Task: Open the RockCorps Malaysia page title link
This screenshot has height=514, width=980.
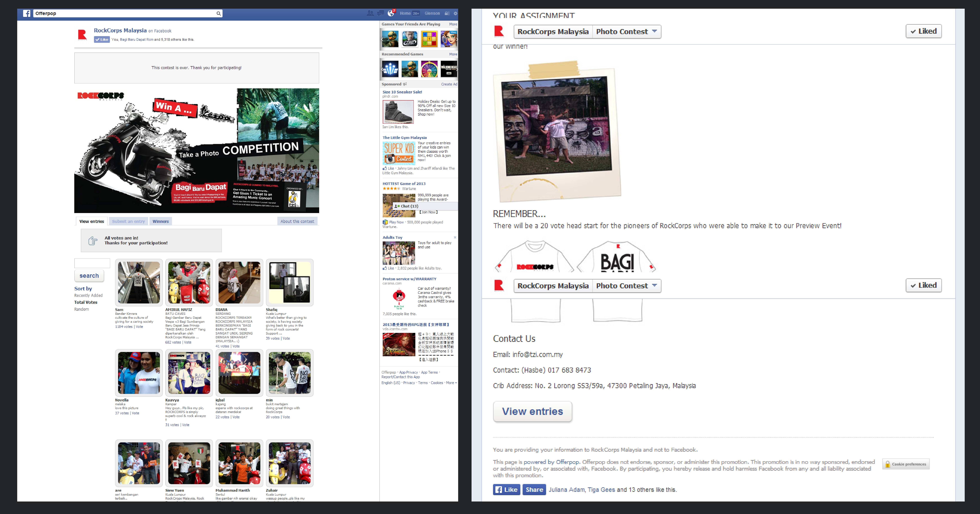Action: 120,30
